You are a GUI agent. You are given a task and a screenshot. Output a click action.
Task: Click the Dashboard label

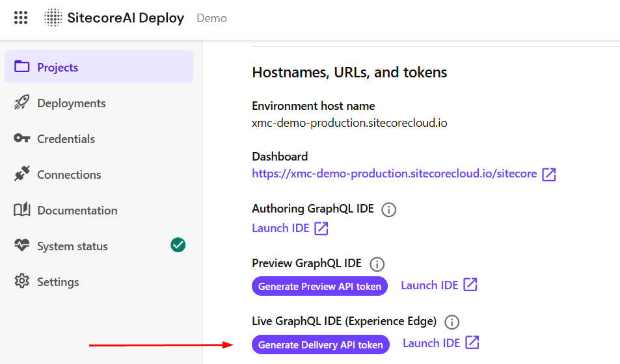(x=280, y=157)
